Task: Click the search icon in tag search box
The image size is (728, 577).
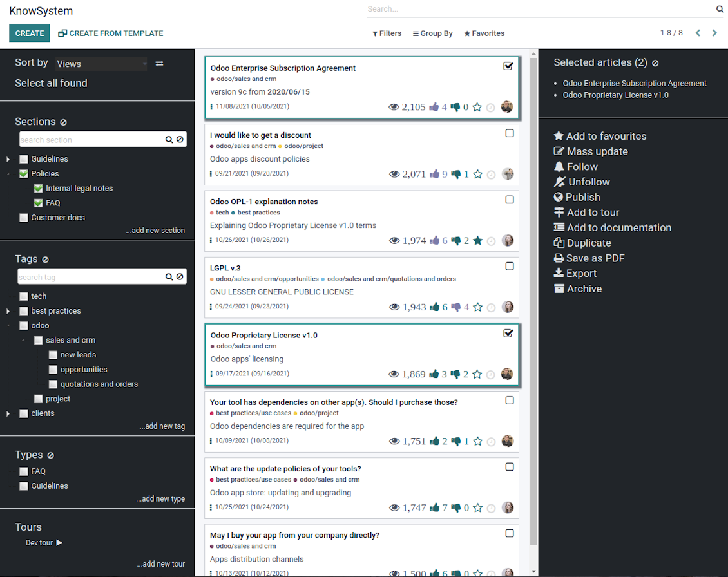Action: point(169,277)
